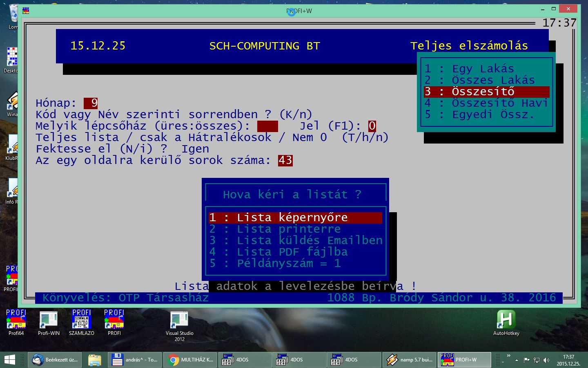Click the 'Melyik lépcsőház' empty input field
Viewport: 588px width, 368px height.
point(267,126)
